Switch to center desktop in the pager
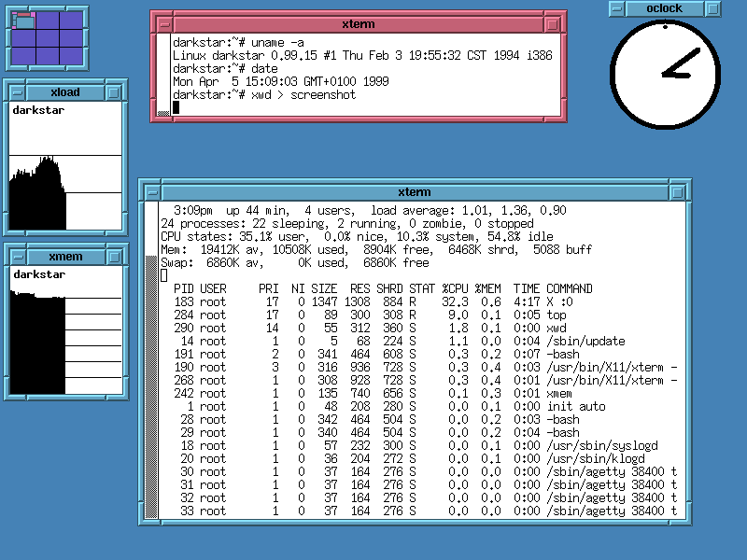This screenshot has height=560, width=747. click(48, 37)
